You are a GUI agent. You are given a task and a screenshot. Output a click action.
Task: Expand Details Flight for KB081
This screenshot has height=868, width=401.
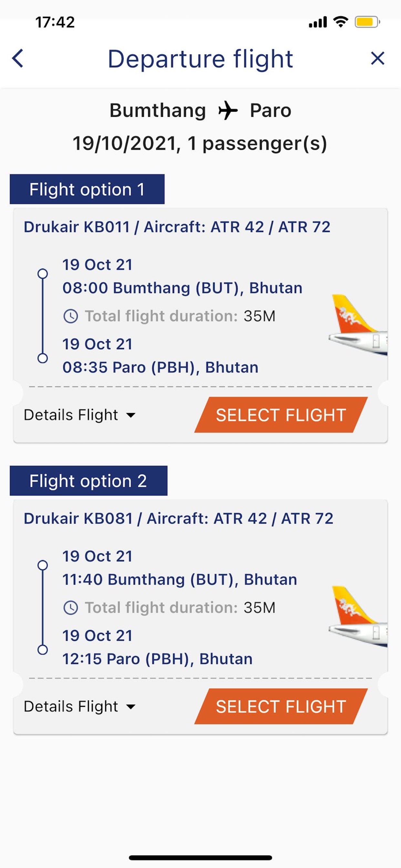click(x=79, y=706)
